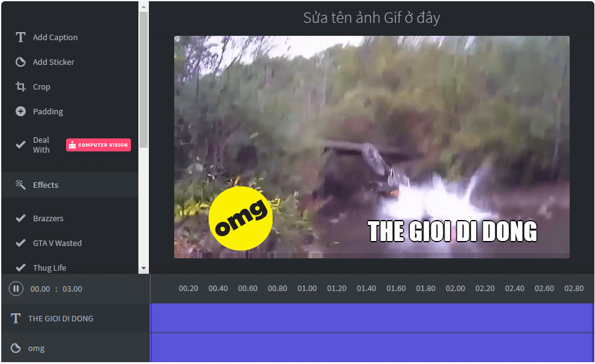
Task: Jump to timeline marker 00.80
Action: 277,289
